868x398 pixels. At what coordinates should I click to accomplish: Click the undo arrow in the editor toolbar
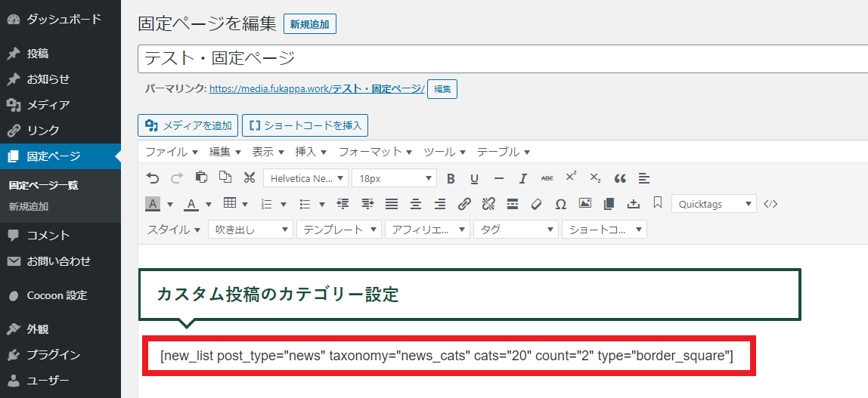pyautogui.click(x=153, y=178)
